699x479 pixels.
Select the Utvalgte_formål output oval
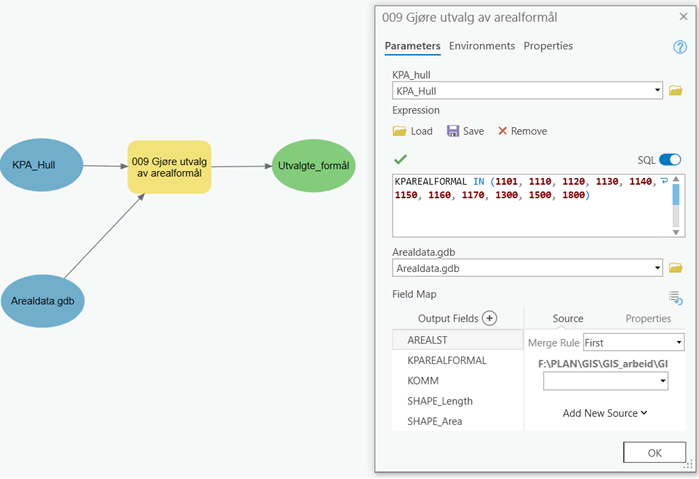pyautogui.click(x=313, y=166)
